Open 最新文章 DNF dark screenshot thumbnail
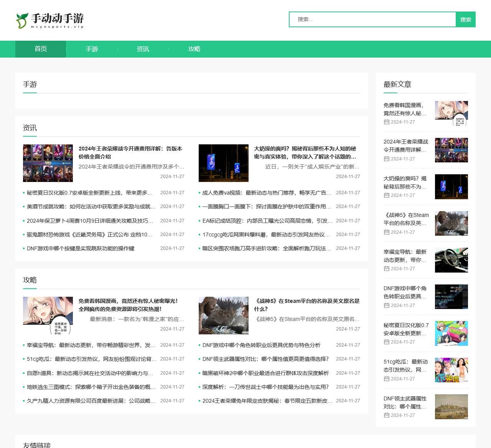Screen dimensions: 491x448 [x=451, y=297]
